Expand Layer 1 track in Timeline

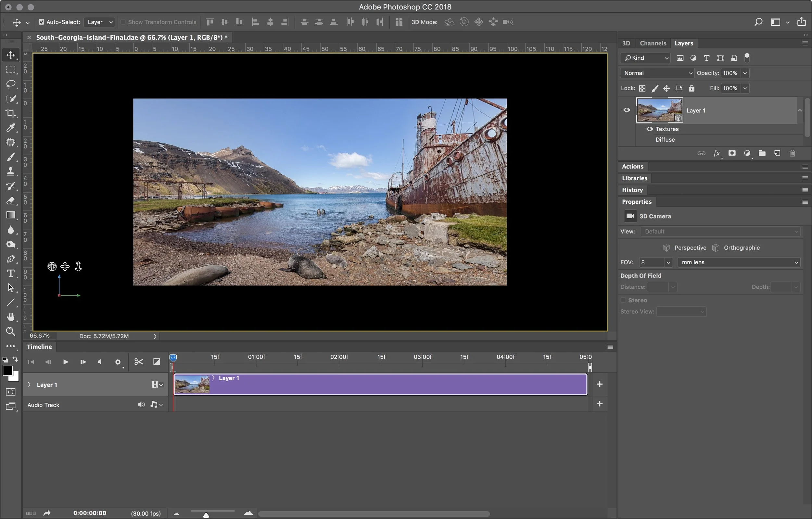[x=29, y=385]
